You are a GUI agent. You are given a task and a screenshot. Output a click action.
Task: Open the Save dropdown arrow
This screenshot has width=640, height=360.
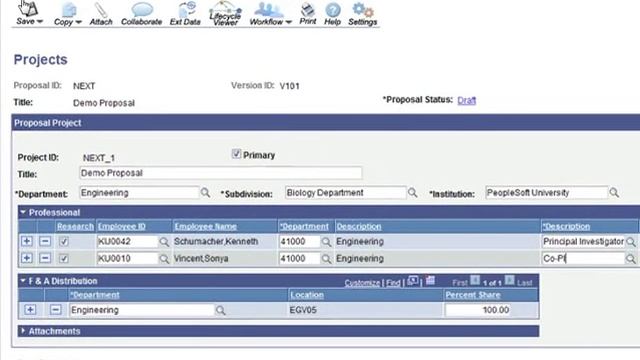tap(40, 22)
